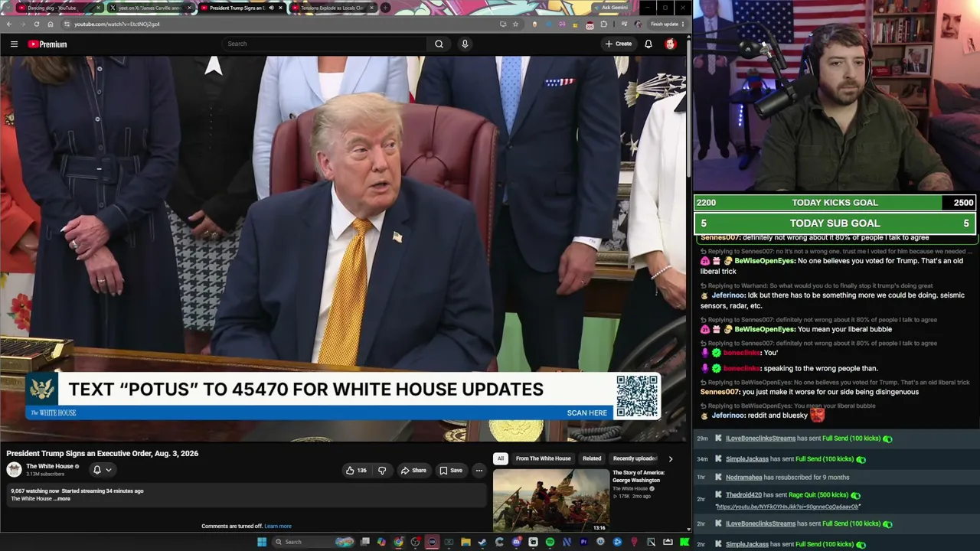Open Chrome home page button
The height and width of the screenshot is (551, 980).
(x=51, y=24)
